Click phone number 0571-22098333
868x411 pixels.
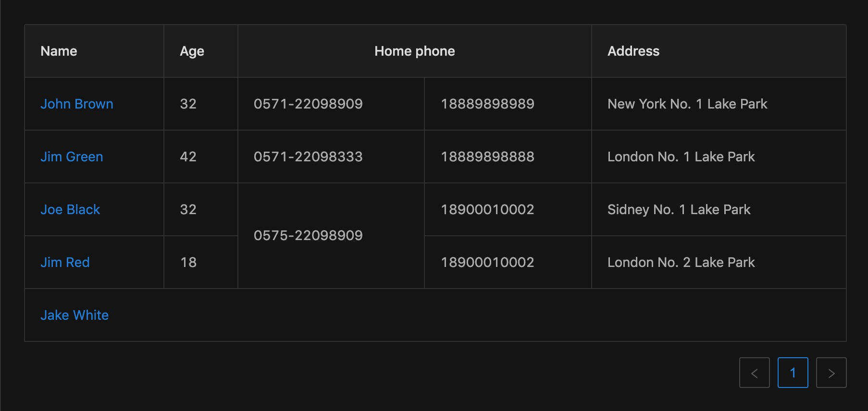tap(308, 157)
